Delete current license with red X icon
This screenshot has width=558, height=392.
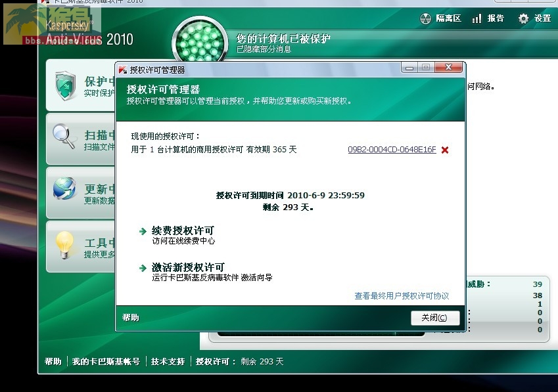pos(445,150)
